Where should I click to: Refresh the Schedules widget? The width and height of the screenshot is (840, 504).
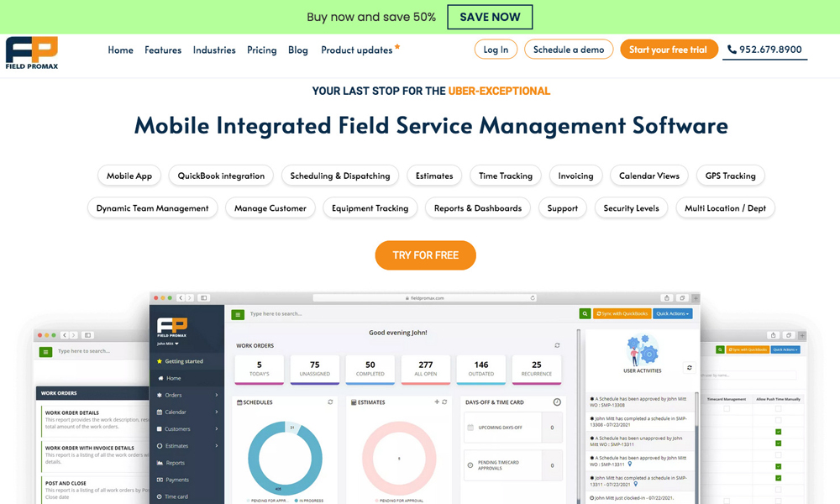pyautogui.click(x=330, y=402)
